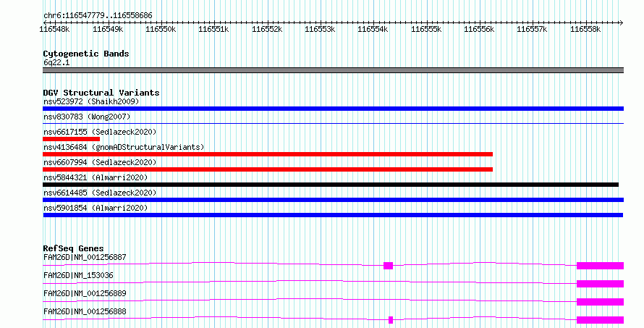
Task: Click the nsv830783 (Wong2007) label
Action: [x=87, y=117]
